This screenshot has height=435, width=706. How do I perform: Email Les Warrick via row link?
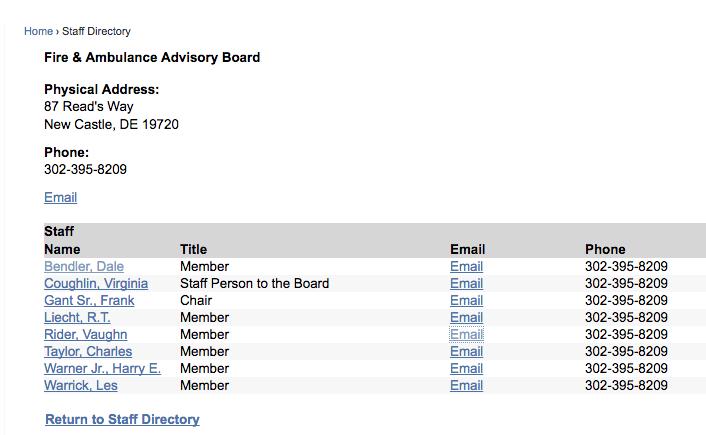click(x=466, y=385)
